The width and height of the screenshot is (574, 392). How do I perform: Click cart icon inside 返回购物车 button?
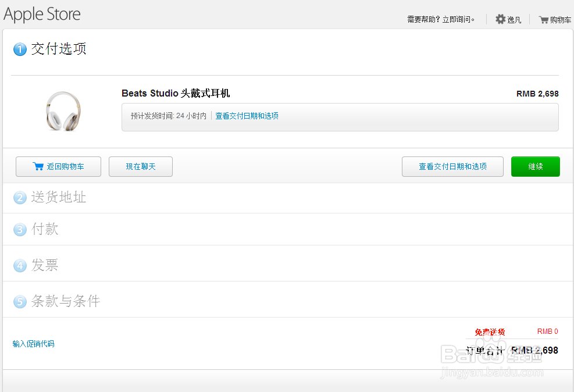tap(38, 166)
